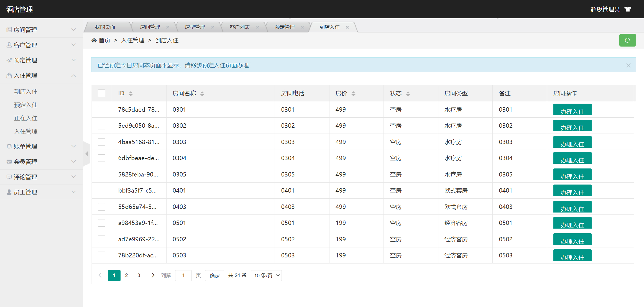Click the green refresh icon button
Image resolution: width=644 pixels, height=307 pixels.
click(x=627, y=40)
